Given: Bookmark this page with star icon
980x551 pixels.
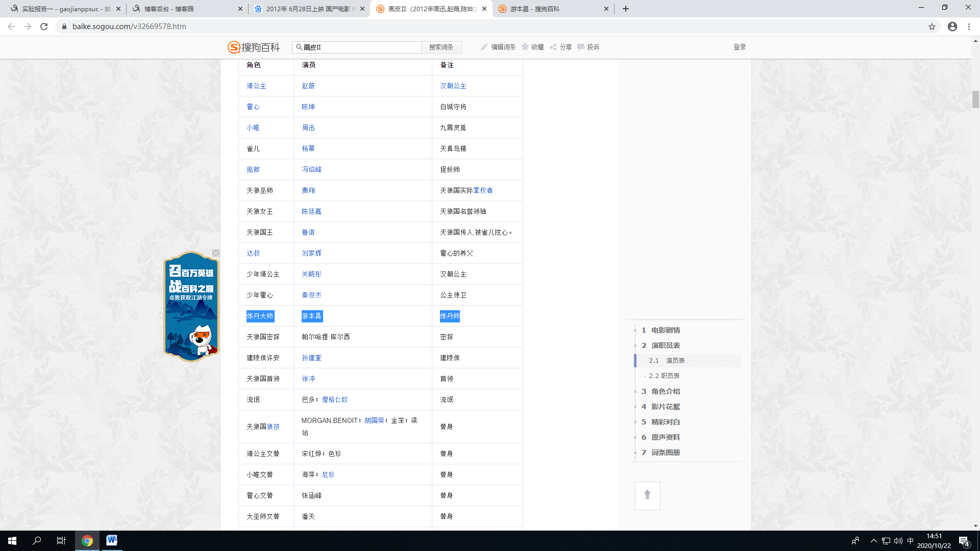Looking at the screenshot, I should coord(932,27).
